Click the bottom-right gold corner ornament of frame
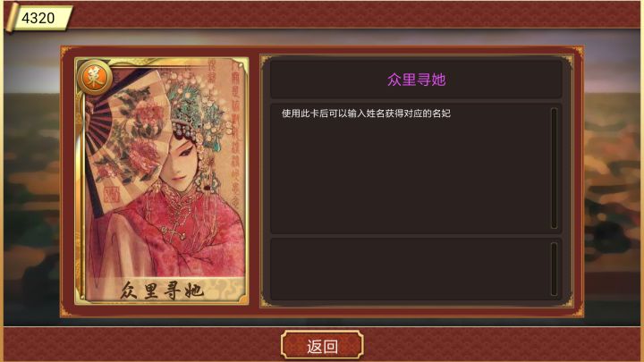 576,310
